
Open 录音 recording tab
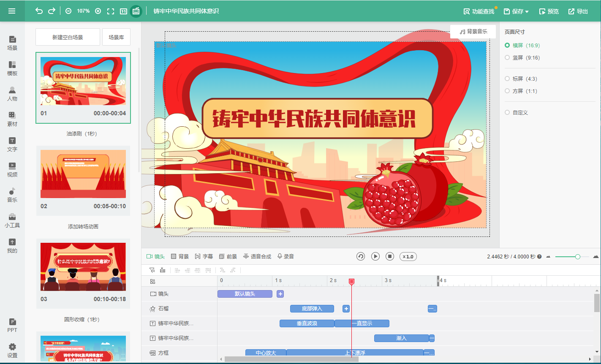pyautogui.click(x=286, y=256)
